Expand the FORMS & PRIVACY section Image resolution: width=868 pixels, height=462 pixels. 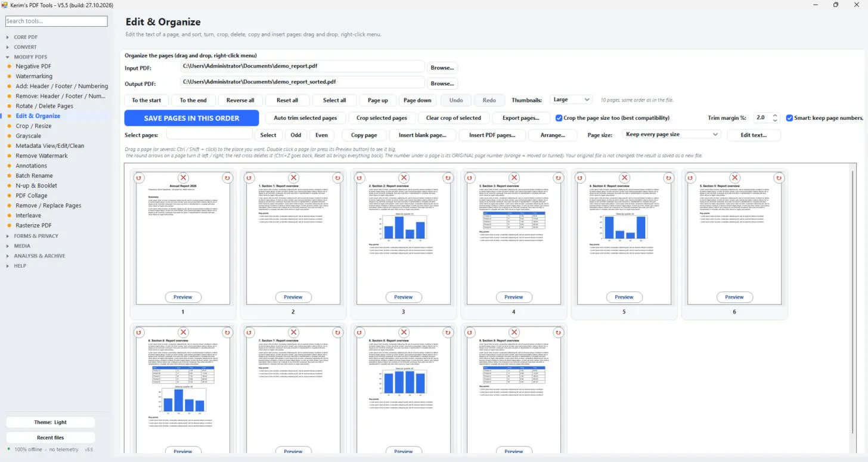pyautogui.click(x=36, y=236)
